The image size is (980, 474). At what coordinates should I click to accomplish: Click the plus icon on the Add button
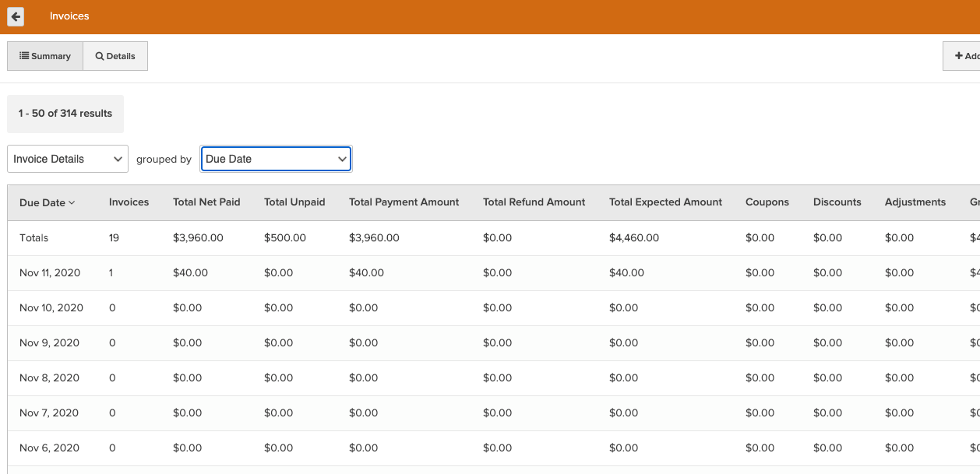coord(960,55)
